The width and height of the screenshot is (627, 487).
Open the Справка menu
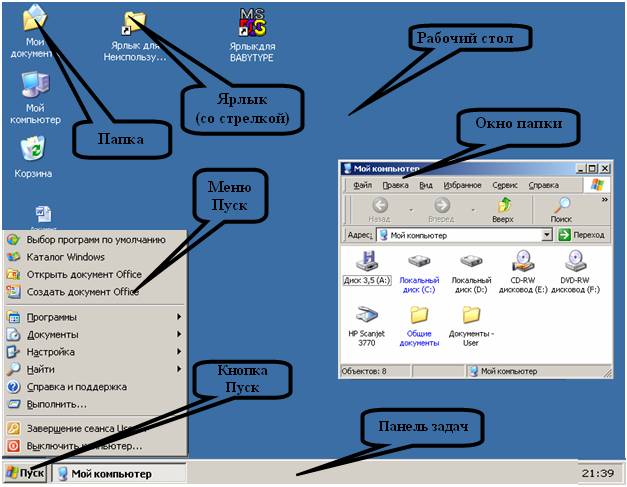pyautogui.click(x=543, y=185)
